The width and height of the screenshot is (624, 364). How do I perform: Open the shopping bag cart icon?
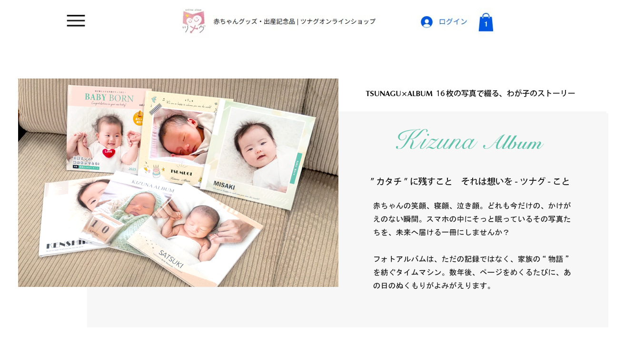[486, 22]
